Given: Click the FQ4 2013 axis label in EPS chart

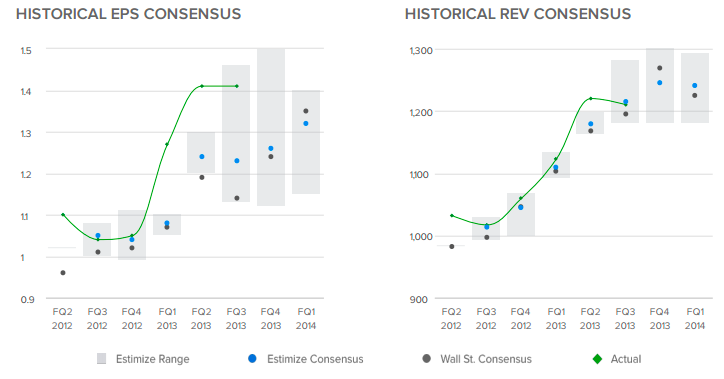Looking at the screenshot, I should [271, 319].
